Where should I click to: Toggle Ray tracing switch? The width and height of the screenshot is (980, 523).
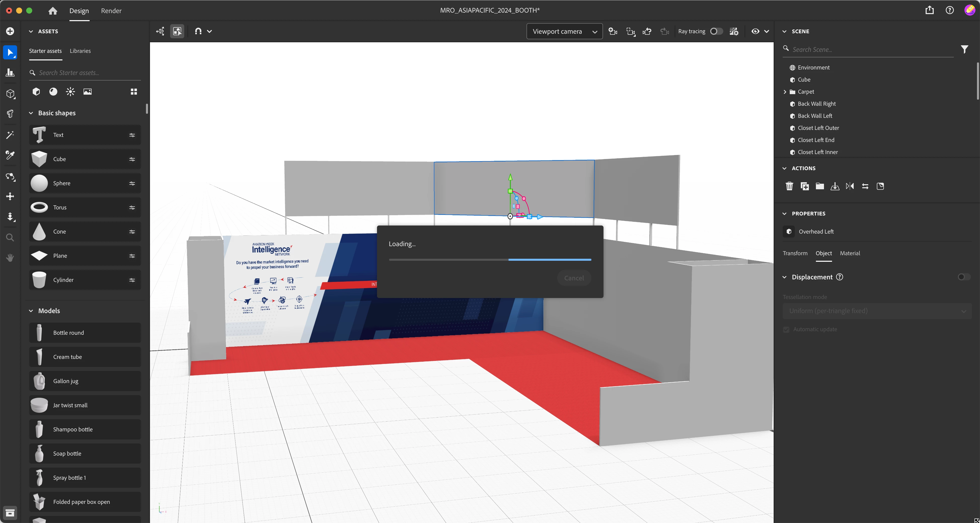pos(716,31)
